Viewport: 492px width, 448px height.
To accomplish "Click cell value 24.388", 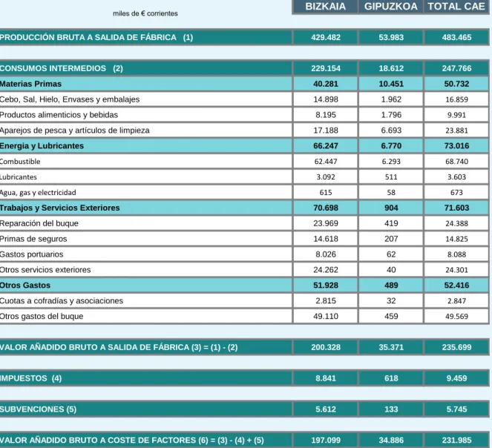I will (x=456, y=223).
